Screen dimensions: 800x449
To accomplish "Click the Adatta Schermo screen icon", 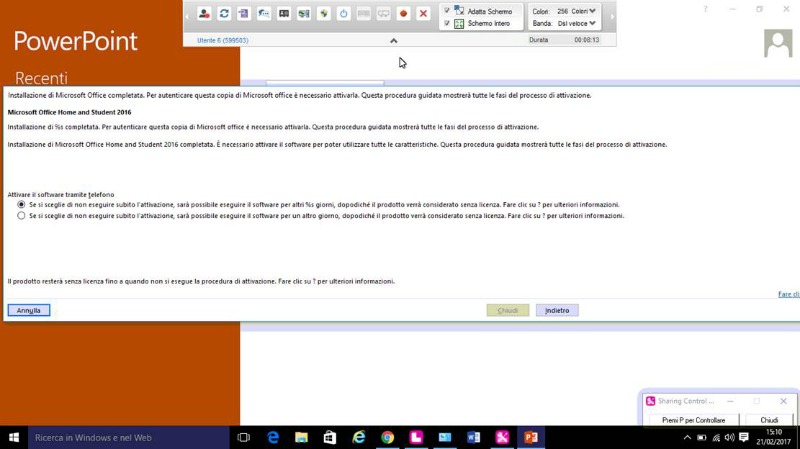I will pyautogui.click(x=459, y=11).
